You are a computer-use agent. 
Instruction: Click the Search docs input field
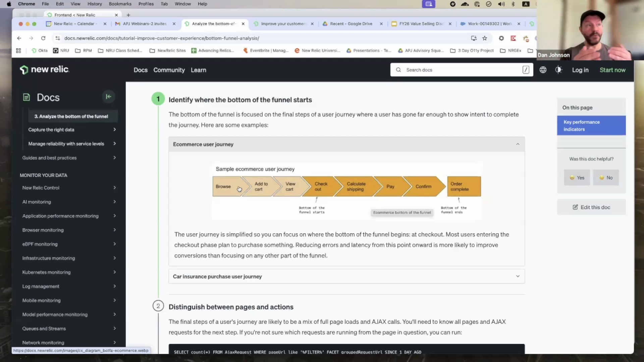tap(461, 70)
